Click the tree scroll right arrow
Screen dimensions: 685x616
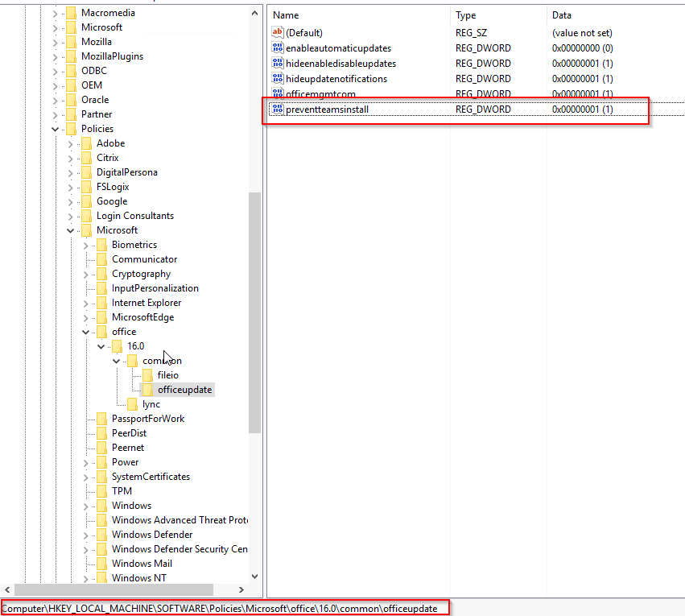click(241, 589)
